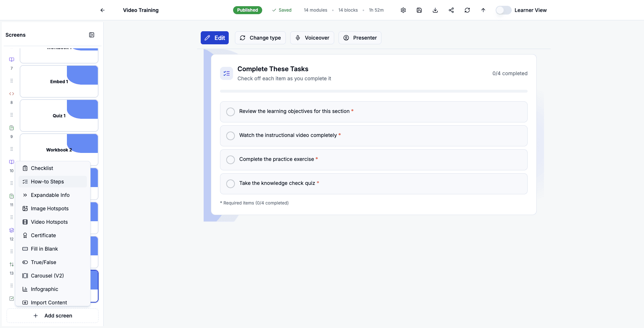The image size is (644, 328).
Task: Click the up arrow publish icon
Action: point(483,10)
